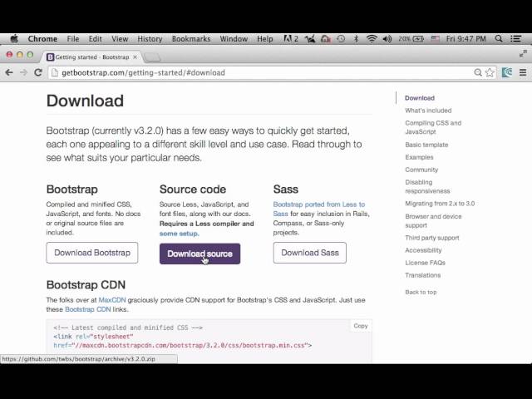Open the Notification Center list icon
The image size is (532, 399).
(x=516, y=39)
